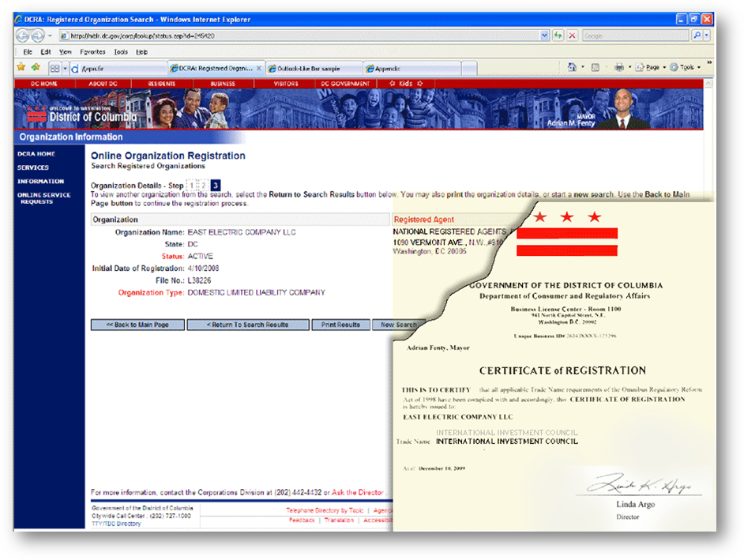Open the Tools menu in menu bar

click(x=121, y=51)
